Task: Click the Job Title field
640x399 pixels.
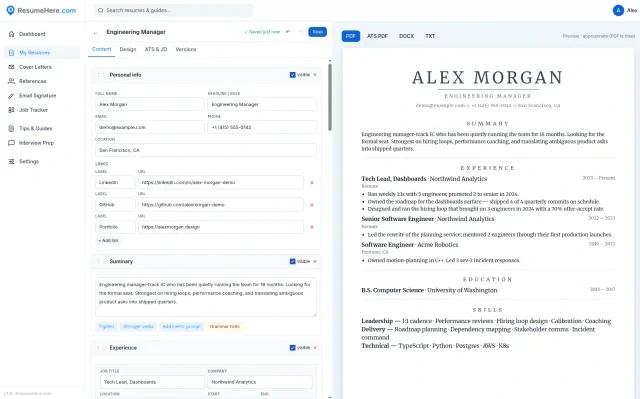Action: pyautogui.click(x=152, y=382)
